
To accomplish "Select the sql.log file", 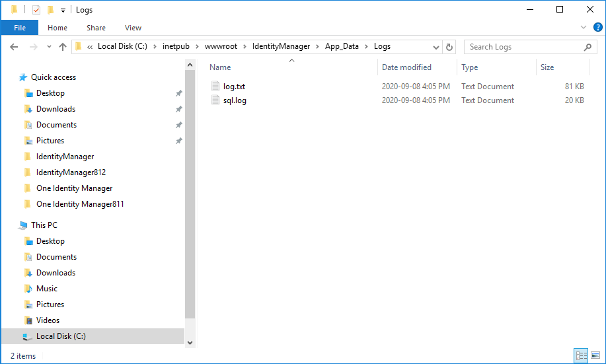I will [235, 100].
